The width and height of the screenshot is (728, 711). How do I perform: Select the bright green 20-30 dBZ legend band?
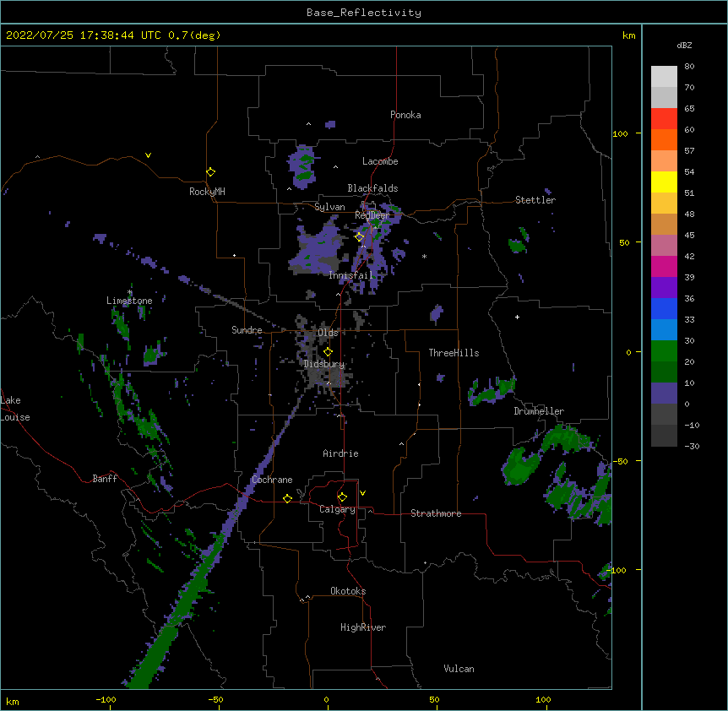click(664, 351)
